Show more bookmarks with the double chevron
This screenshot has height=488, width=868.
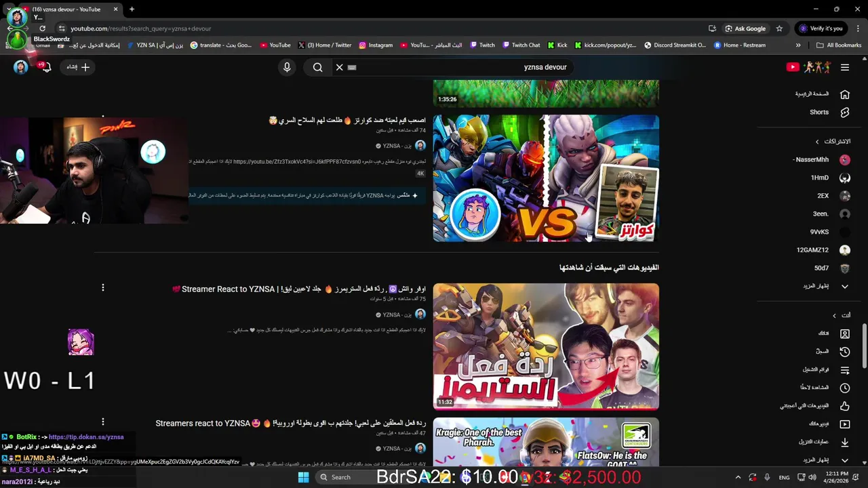point(798,45)
